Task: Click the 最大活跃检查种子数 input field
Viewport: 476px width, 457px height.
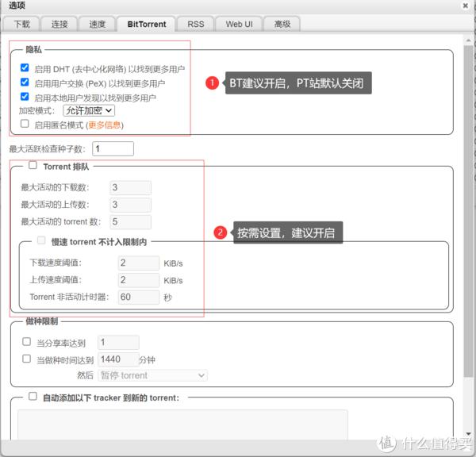Action: [113, 149]
